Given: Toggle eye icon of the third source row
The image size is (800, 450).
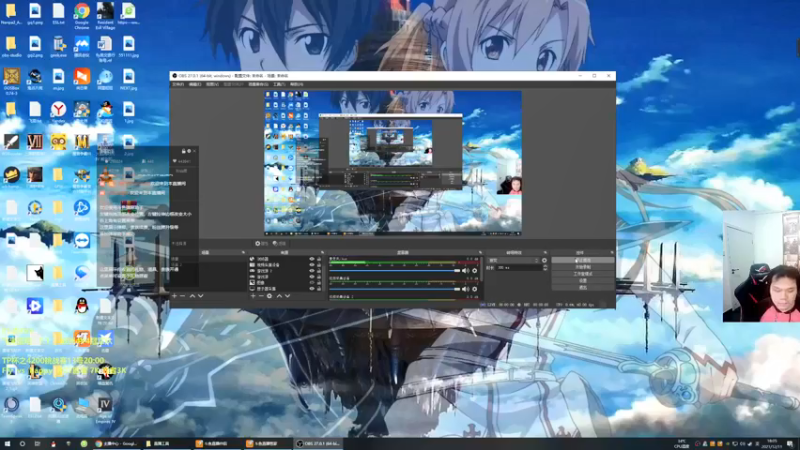Looking at the screenshot, I should click(312, 271).
